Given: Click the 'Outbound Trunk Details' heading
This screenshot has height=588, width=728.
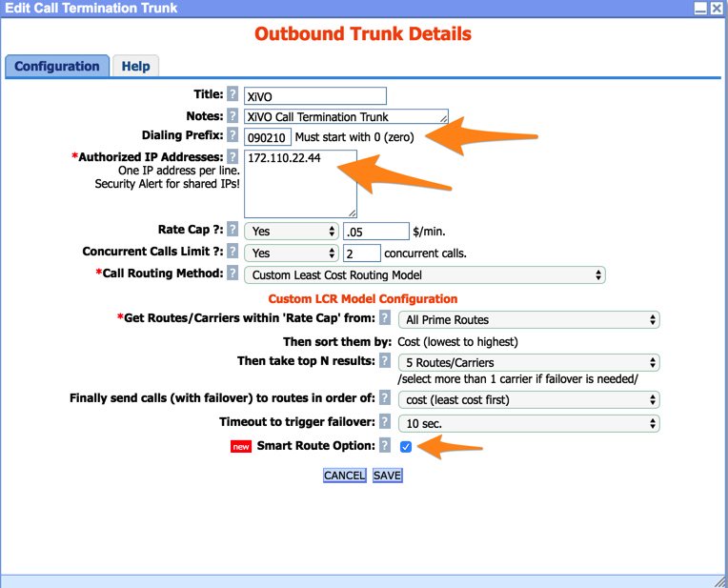Looking at the screenshot, I should (363, 34).
